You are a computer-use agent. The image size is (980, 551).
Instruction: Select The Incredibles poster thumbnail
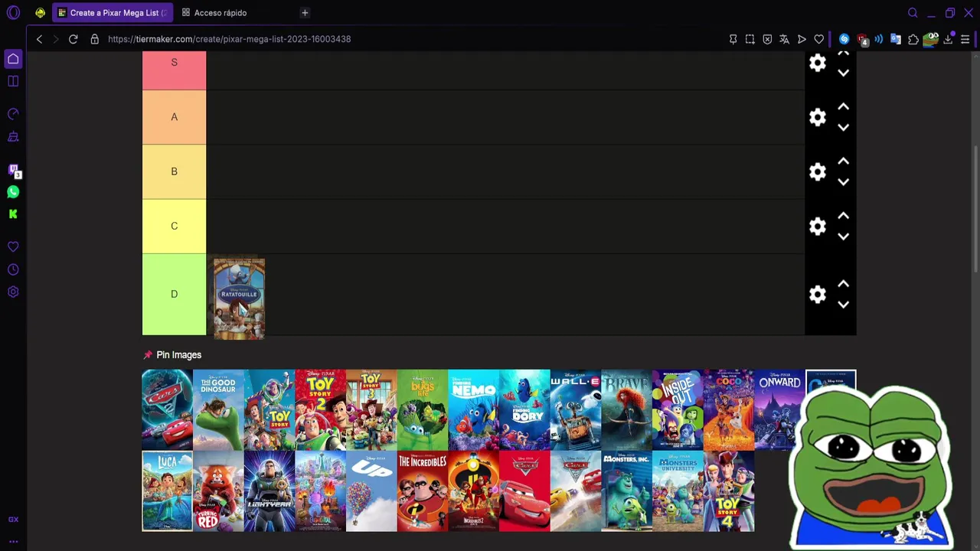coord(423,491)
